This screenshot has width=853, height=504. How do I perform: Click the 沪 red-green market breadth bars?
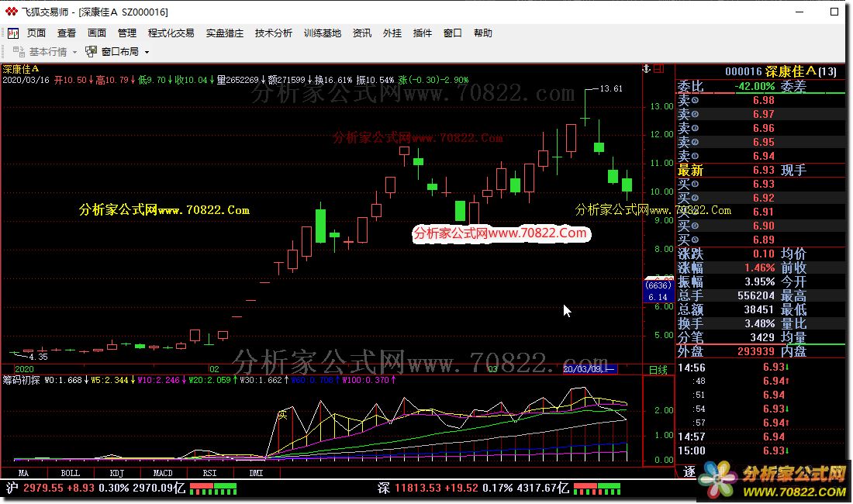click(212, 488)
